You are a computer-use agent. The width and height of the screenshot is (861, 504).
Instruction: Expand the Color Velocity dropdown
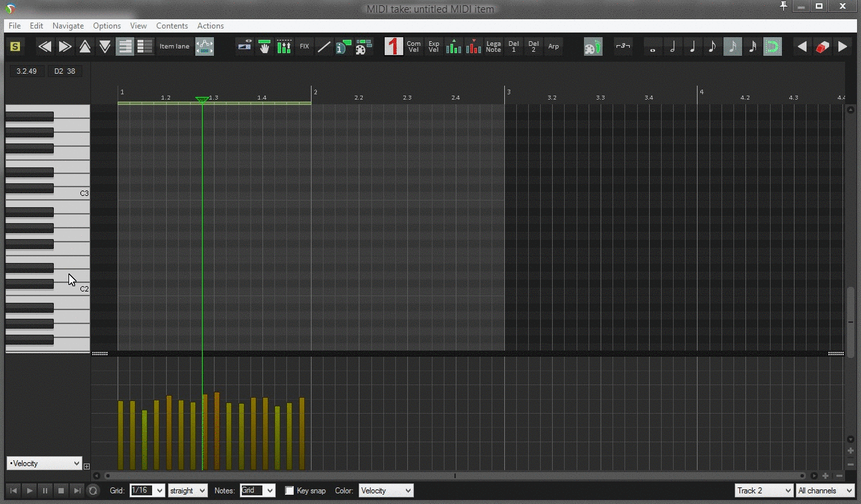click(x=385, y=491)
